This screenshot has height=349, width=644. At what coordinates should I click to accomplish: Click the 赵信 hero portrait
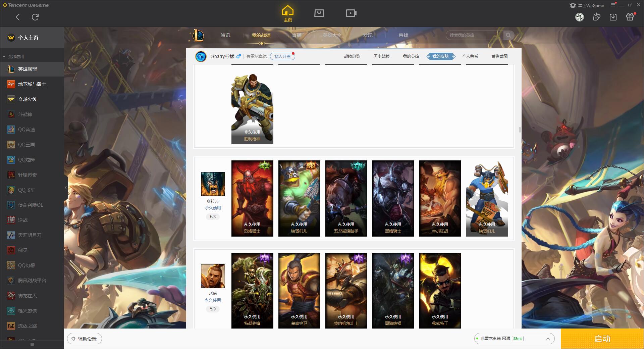click(x=213, y=276)
